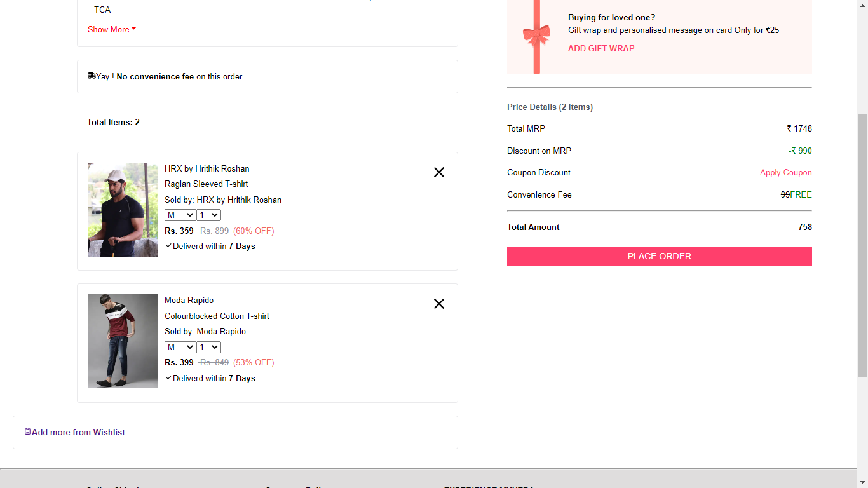Image resolution: width=868 pixels, height=488 pixels.
Task: Click the page vertical scrollbar
Action: 862,244
